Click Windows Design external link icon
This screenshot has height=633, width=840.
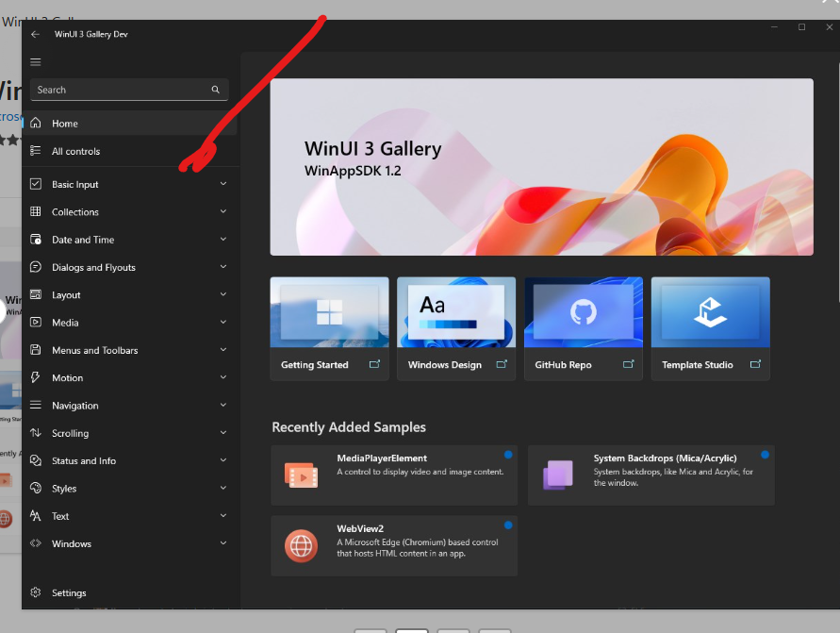pos(502,364)
